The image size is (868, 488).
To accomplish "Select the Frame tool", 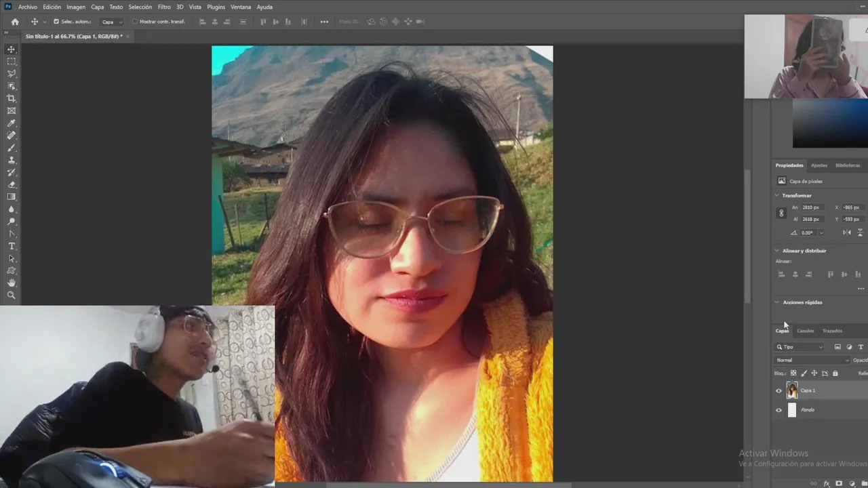I will click(x=12, y=110).
